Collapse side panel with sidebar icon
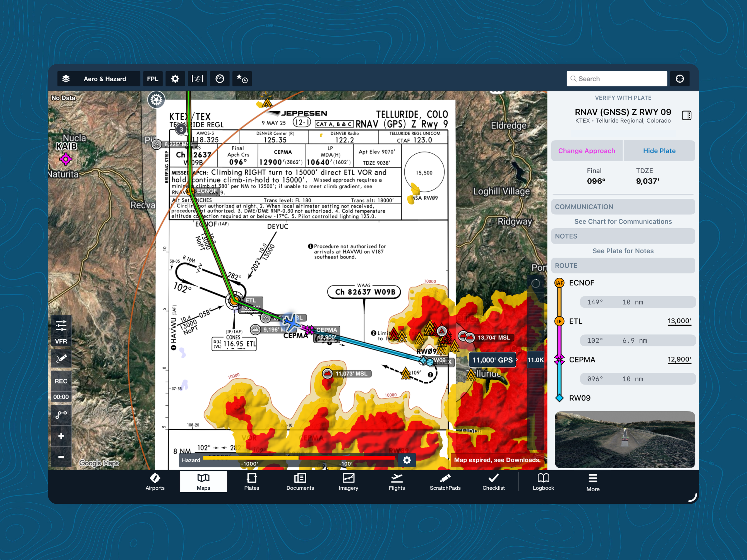The image size is (747, 560). click(686, 115)
